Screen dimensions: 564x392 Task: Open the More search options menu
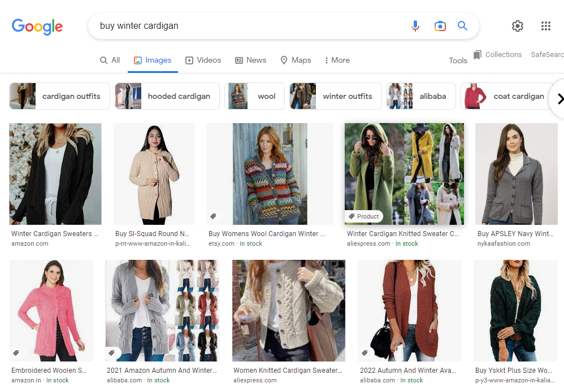pos(337,60)
